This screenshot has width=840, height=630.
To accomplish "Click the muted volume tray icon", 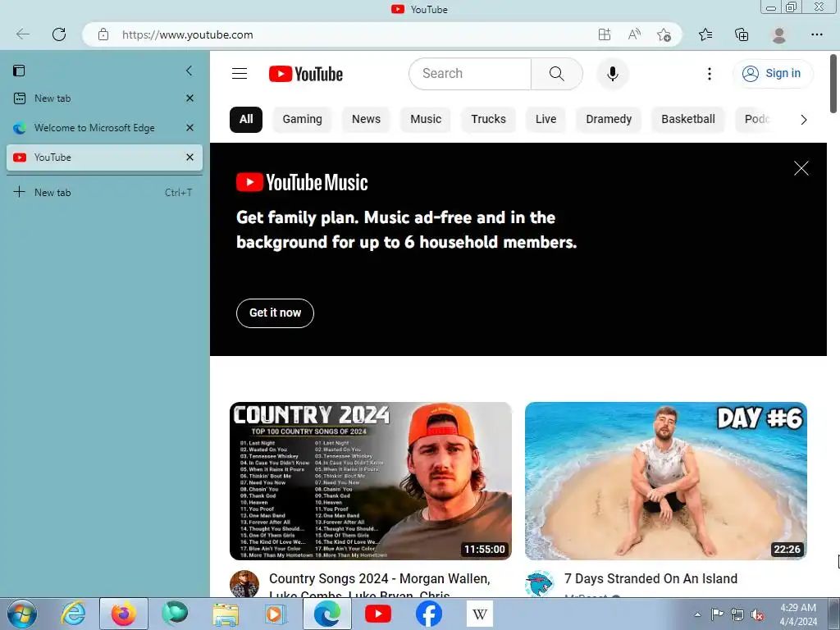I will pyautogui.click(x=757, y=614).
